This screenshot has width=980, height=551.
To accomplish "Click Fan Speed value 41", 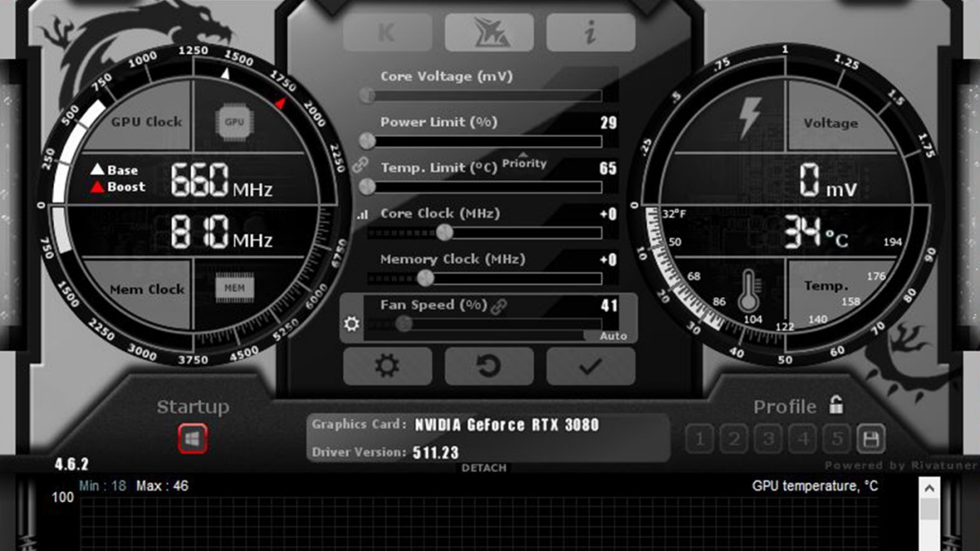I will (x=608, y=306).
